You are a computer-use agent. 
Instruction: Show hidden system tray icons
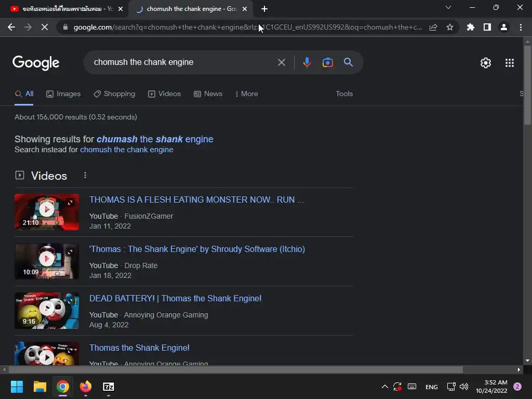coord(385,387)
